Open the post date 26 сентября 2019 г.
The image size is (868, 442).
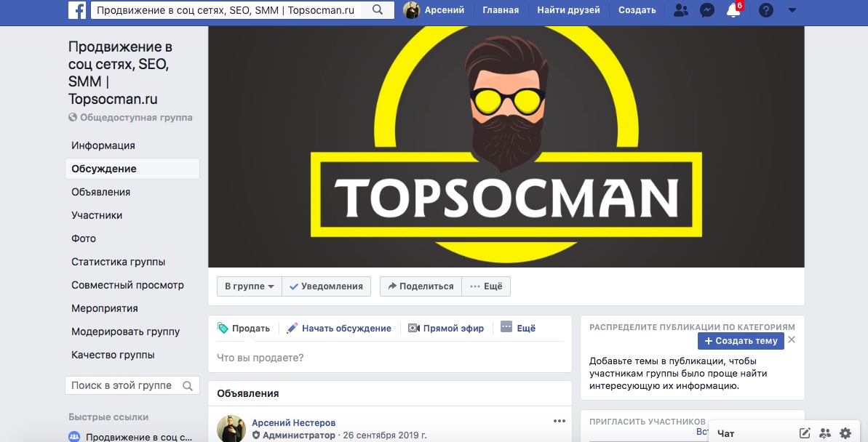click(x=385, y=435)
